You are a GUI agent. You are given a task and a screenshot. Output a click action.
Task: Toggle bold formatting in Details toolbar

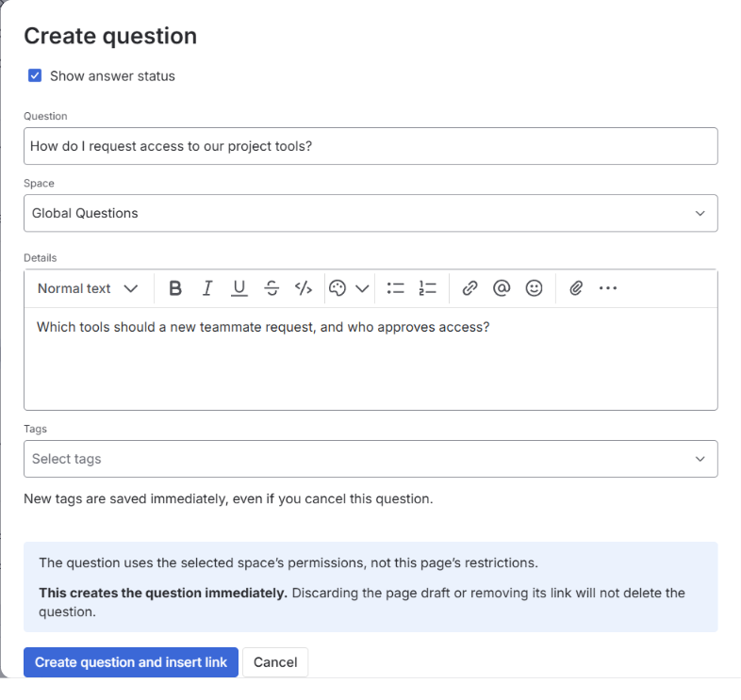[175, 288]
